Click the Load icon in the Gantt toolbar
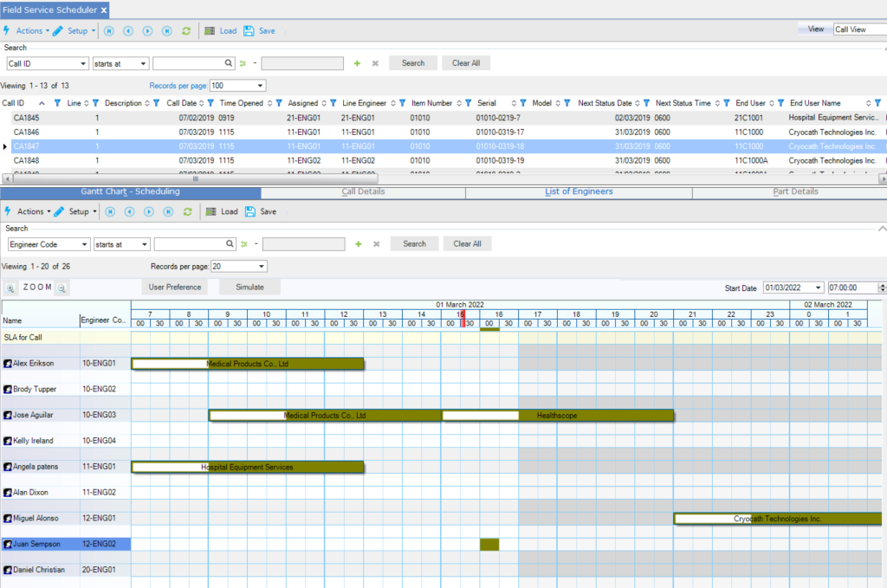 click(x=210, y=211)
